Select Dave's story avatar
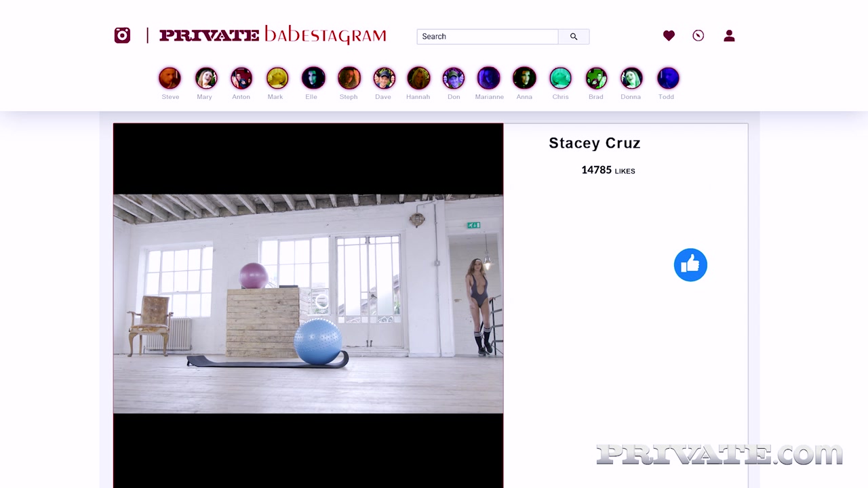The height and width of the screenshot is (488, 868). click(x=384, y=79)
